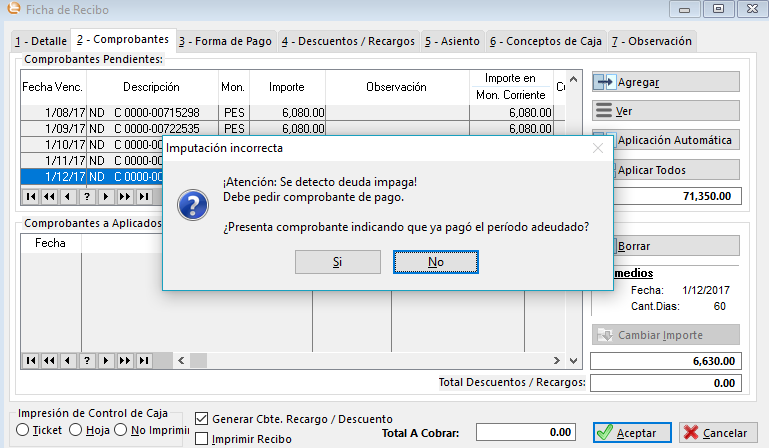
Task: Jump to first record in Comprobantes Pendientes navigator
Action: 30,196
